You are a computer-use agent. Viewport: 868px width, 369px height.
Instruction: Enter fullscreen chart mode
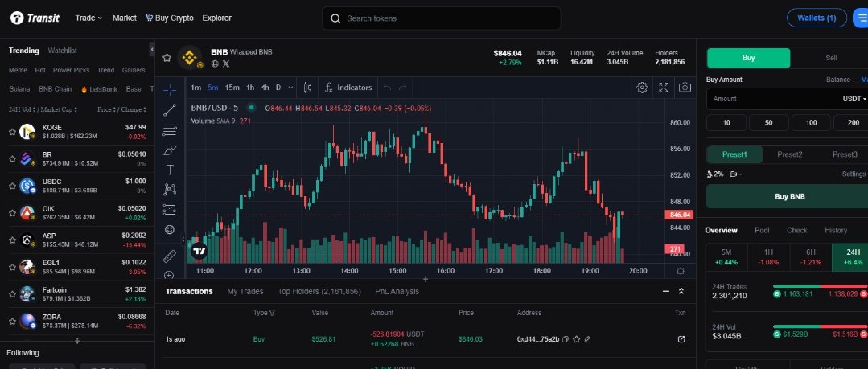click(x=664, y=88)
